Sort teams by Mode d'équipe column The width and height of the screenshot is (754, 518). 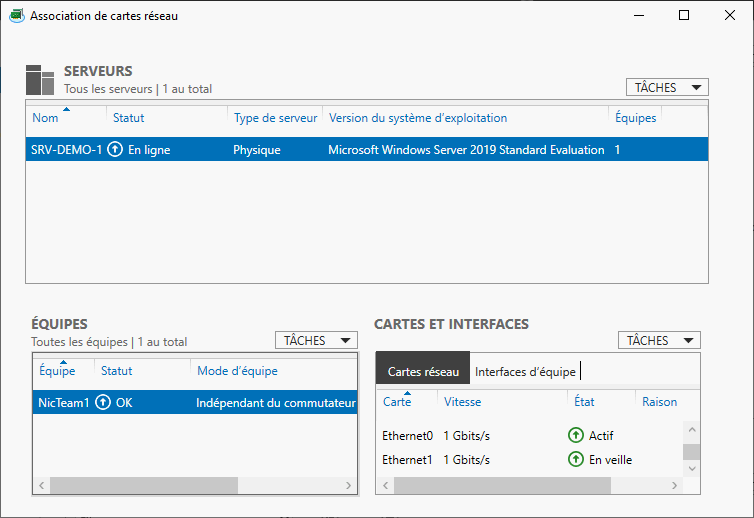click(237, 371)
